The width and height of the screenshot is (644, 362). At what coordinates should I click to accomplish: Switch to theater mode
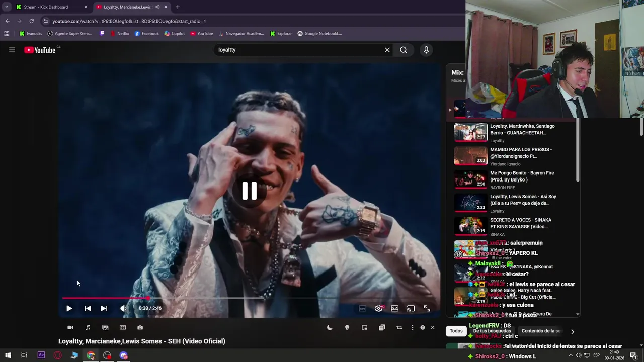pos(395,308)
